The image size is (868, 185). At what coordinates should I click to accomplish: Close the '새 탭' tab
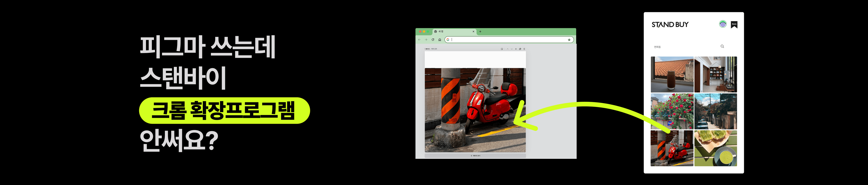pyautogui.click(x=473, y=32)
